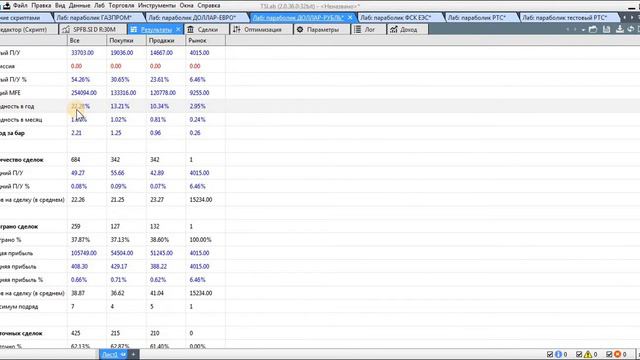Open the Вид menu
The width and height of the screenshot is (640, 360).
pos(60,6)
